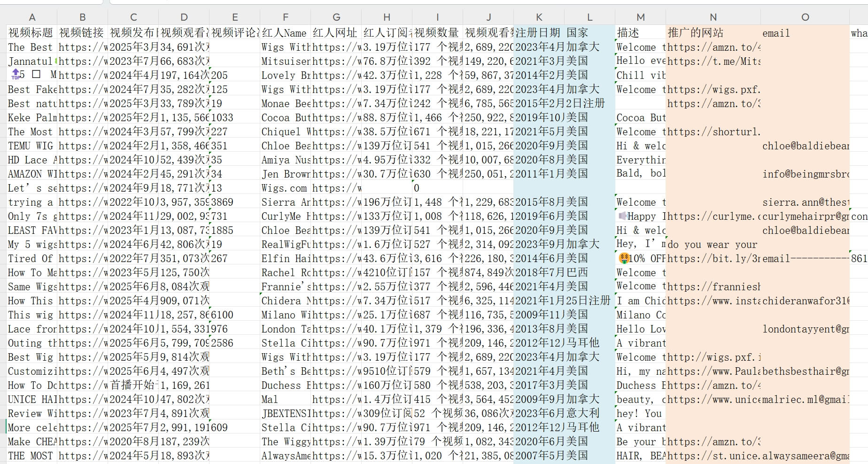The height and width of the screenshot is (464, 868).
Task: Select the CurlyMe name cell
Action: (286, 216)
